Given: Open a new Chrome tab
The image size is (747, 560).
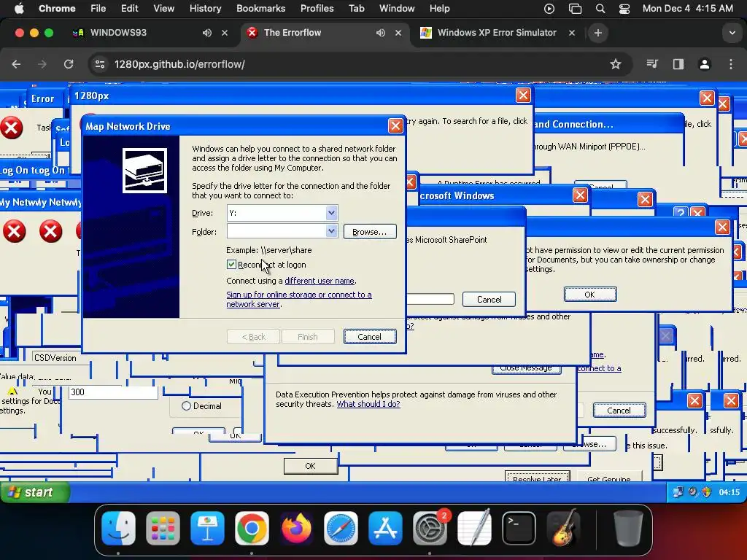Looking at the screenshot, I should pyautogui.click(x=598, y=33).
